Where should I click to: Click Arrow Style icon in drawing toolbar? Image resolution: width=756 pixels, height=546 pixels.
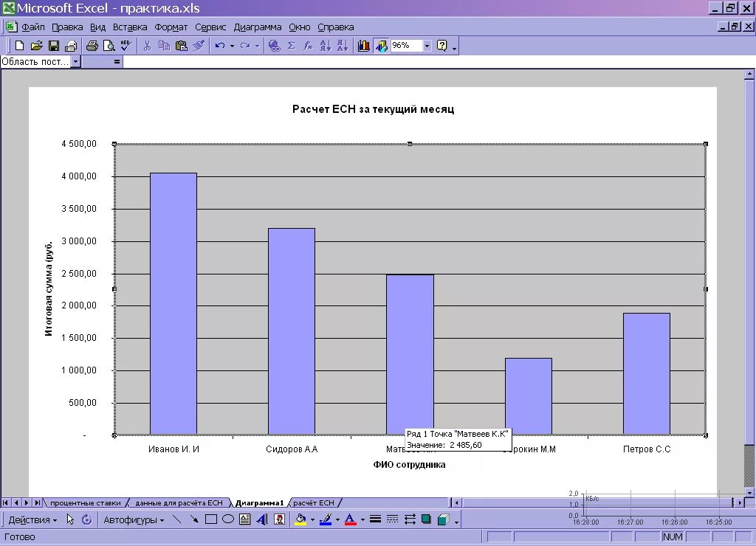point(409,519)
